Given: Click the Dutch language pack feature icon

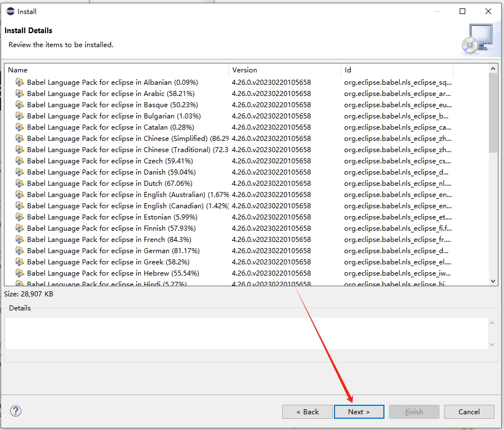Looking at the screenshot, I should pos(20,184).
